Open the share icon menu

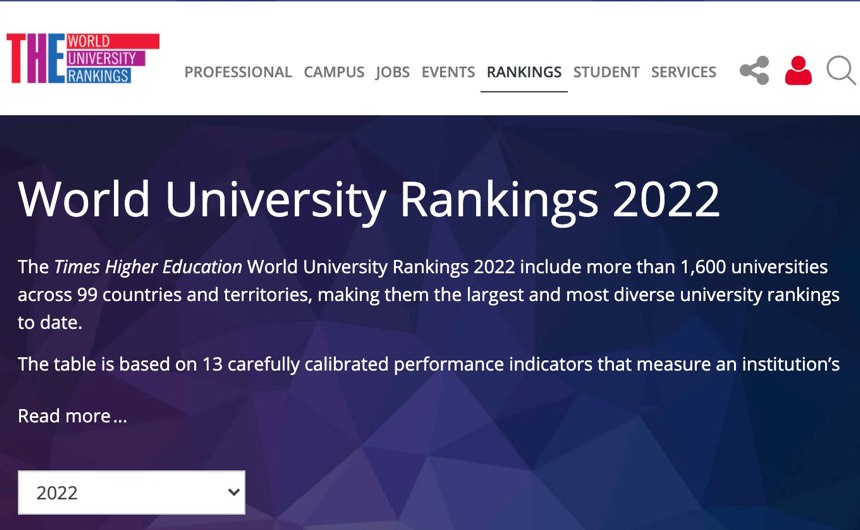(754, 71)
